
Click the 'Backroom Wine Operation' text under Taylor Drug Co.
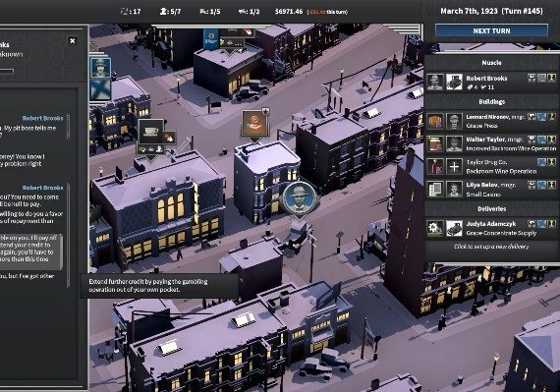[501, 171]
